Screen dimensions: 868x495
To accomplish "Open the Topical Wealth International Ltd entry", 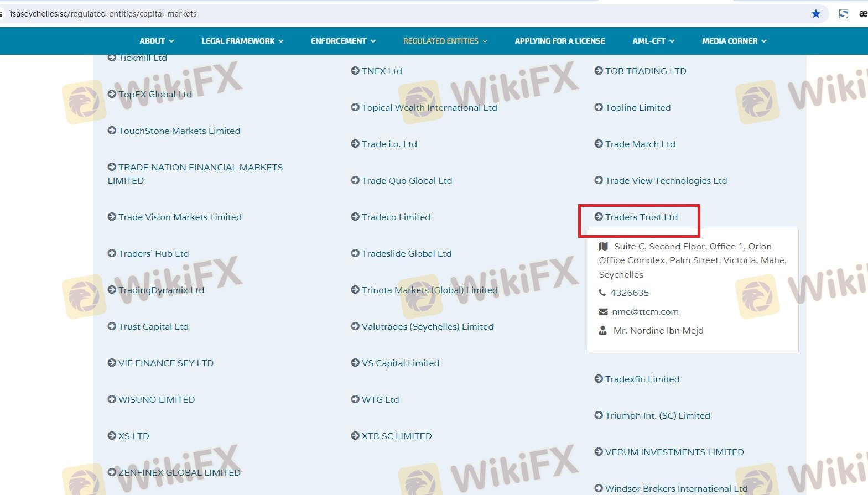I will 429,107.
